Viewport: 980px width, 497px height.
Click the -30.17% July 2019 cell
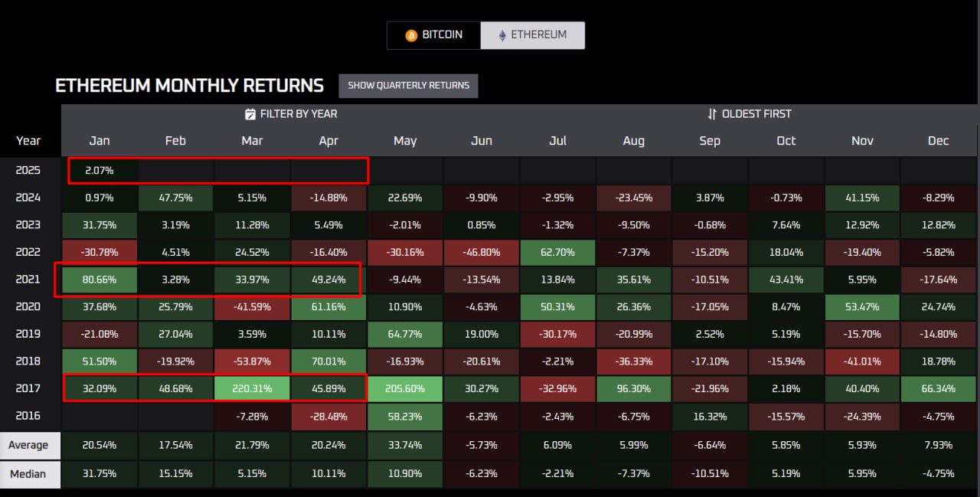pos(557,334)
